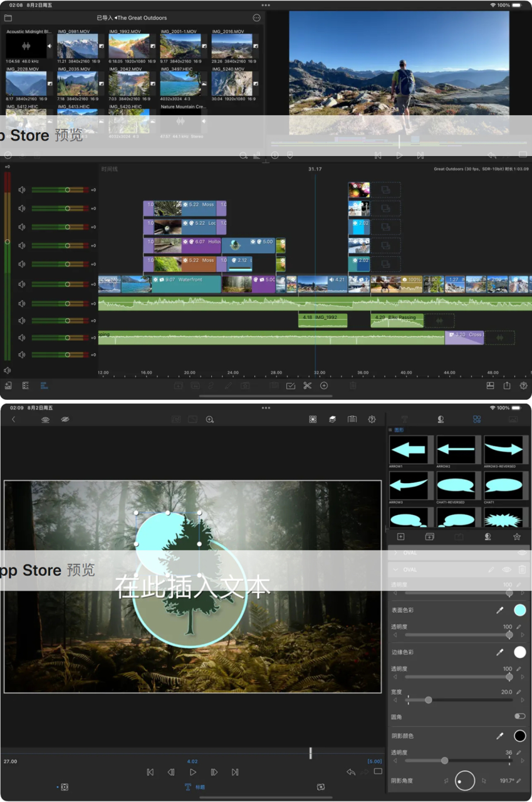The height and width of the screenshot is (802, 532).
Task: Undo with the curved arrow in title editor
Action: point(351,772)
